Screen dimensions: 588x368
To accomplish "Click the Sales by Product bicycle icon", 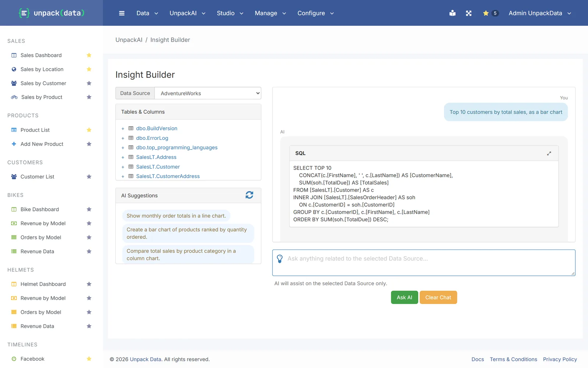I will [14, 97].
